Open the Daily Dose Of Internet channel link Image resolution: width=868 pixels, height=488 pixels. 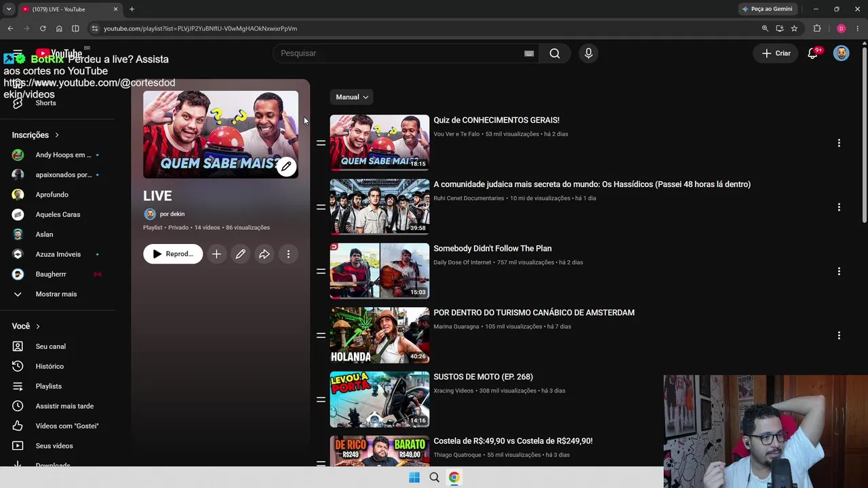[462, 262]
